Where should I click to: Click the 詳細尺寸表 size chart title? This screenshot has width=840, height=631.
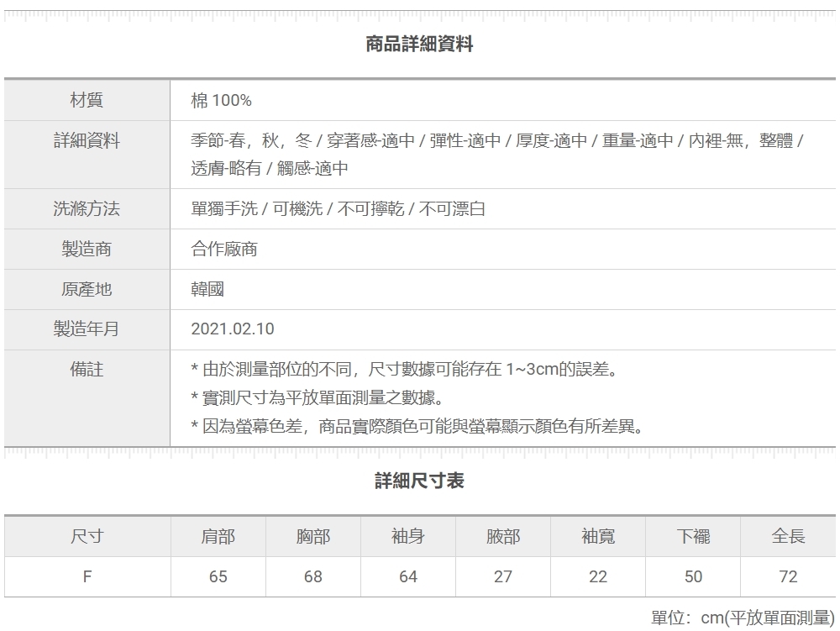point(420,481)
